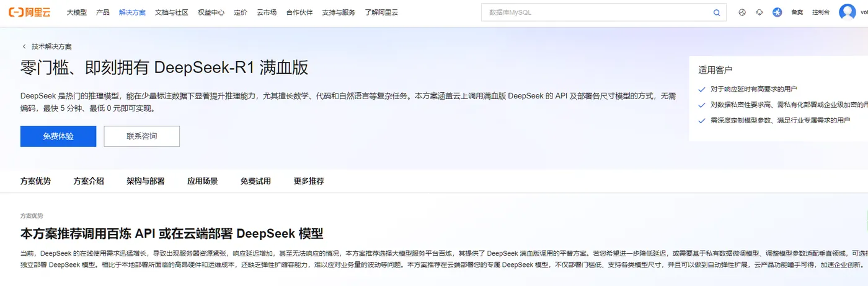Screen dimensions: 868x286
Task: Click the heading 本方案推荐调用百炼 API 或在云端部署 DeepSeek 模型
Action: click(172, 234)
